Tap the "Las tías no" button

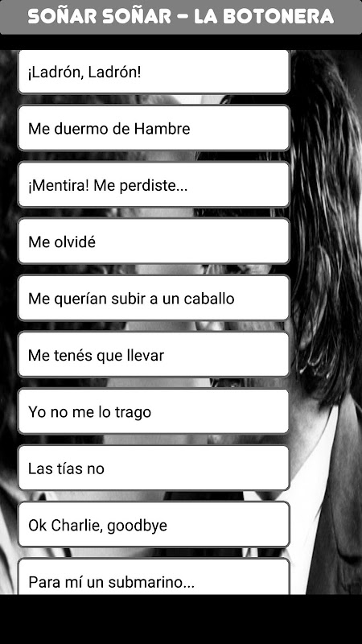[x=154, y=468]
